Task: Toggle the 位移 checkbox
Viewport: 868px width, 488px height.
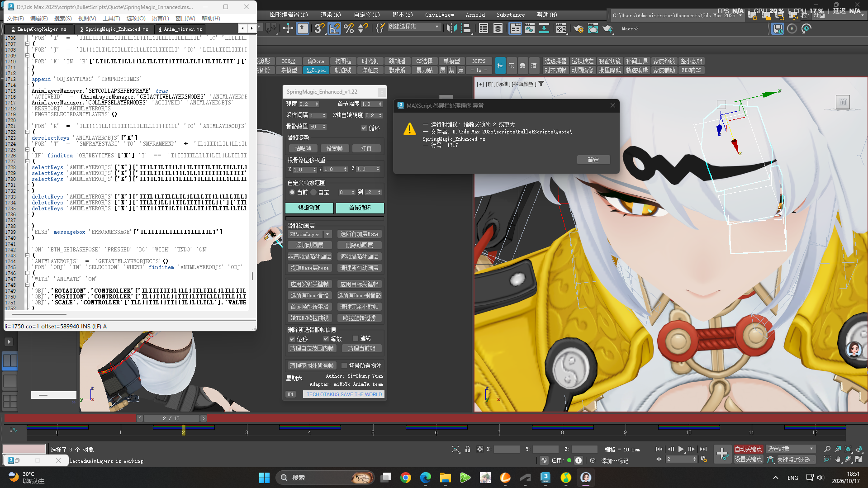Action: (292, 339)
